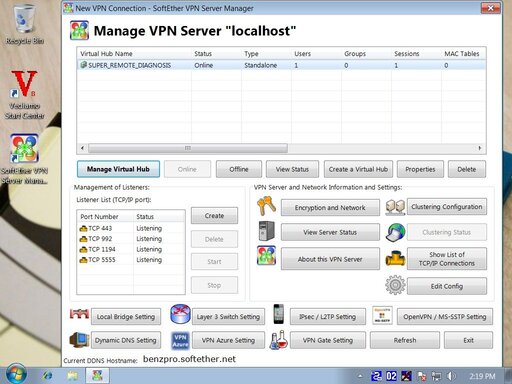The image size is (512, 384).
Task: Click the monitor icon beside Dynamic DNS Setting
Action: [79, 340]
